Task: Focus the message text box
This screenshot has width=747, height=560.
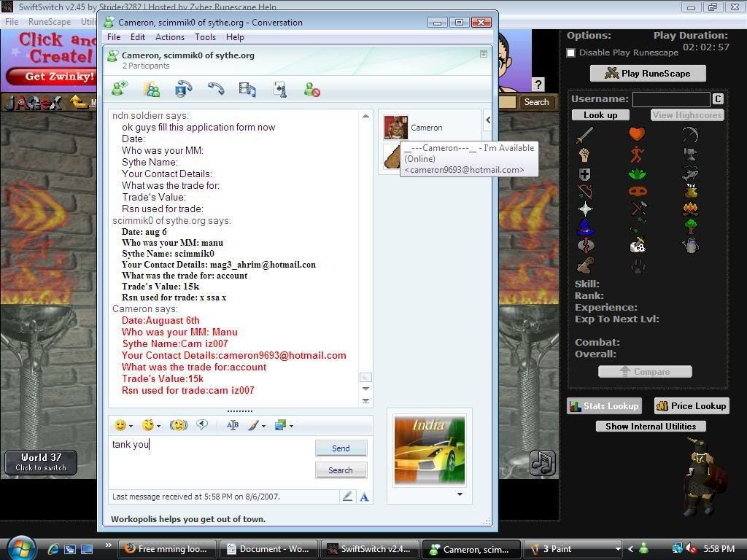Action: (212, 462)
